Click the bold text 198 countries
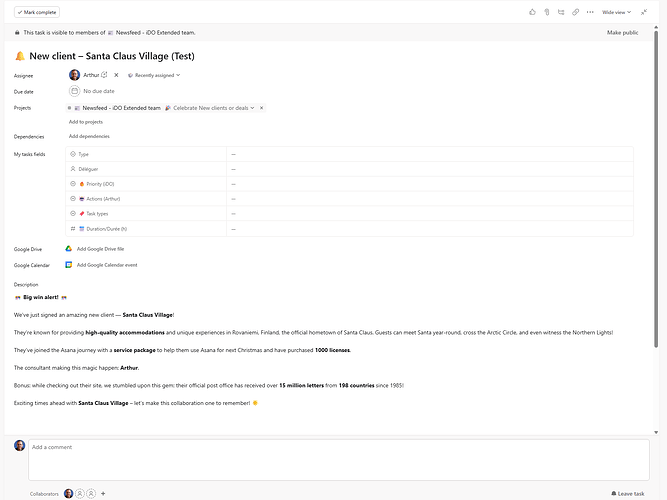Viewport: 667px width, 500px height. (356, 386)
